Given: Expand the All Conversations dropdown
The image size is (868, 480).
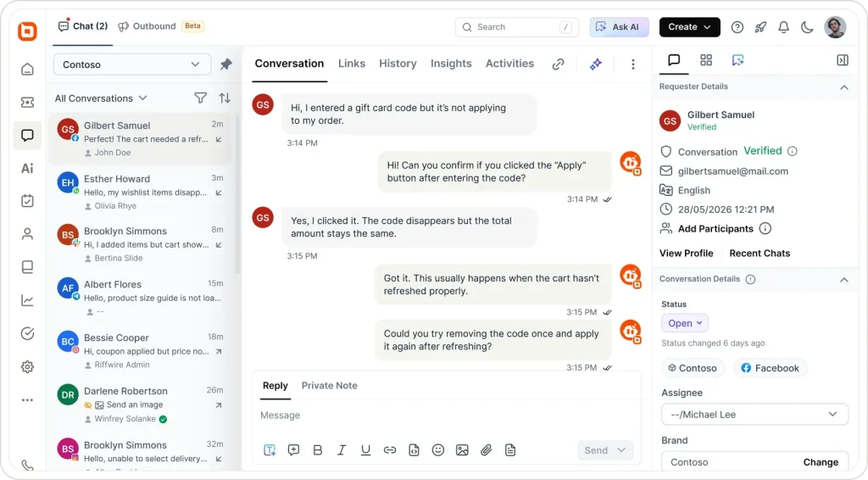Looking at the screenshot, I should click(101, 98).
